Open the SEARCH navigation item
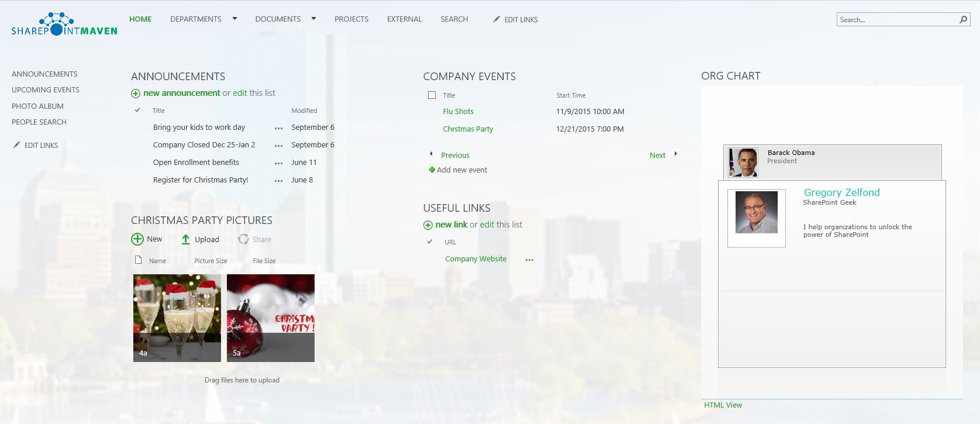The width and height of the screenshot is (980, 424). coord(454,19)
